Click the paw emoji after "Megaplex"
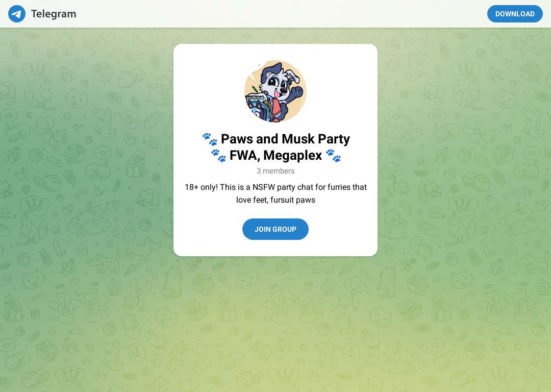This screenshot has width=551, height=392. pos(333,155)
